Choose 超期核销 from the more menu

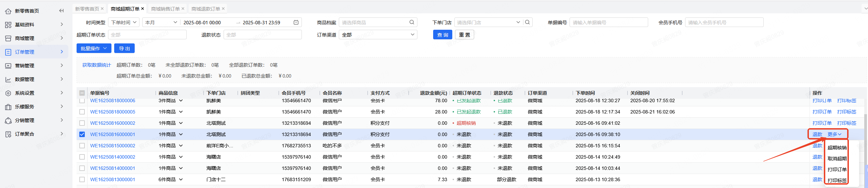(837, 148)
